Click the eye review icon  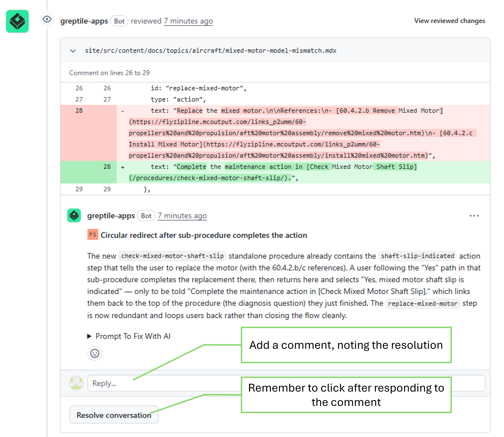coord(47,19)
